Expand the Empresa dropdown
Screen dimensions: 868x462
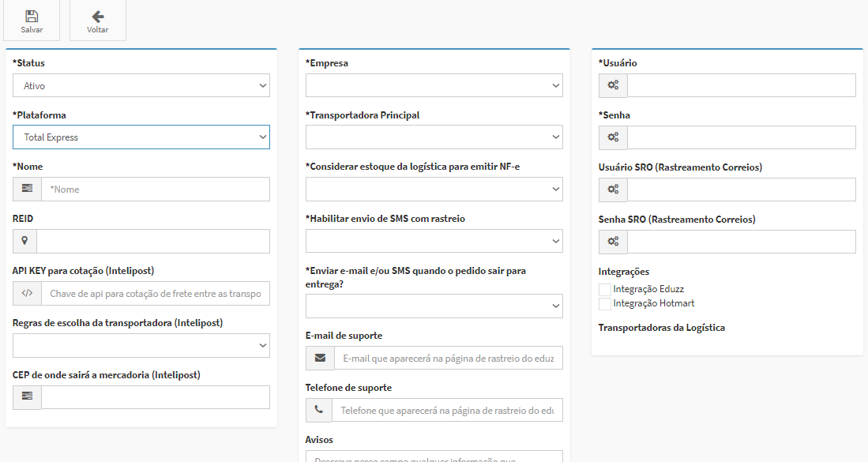(x=434, y=85)
